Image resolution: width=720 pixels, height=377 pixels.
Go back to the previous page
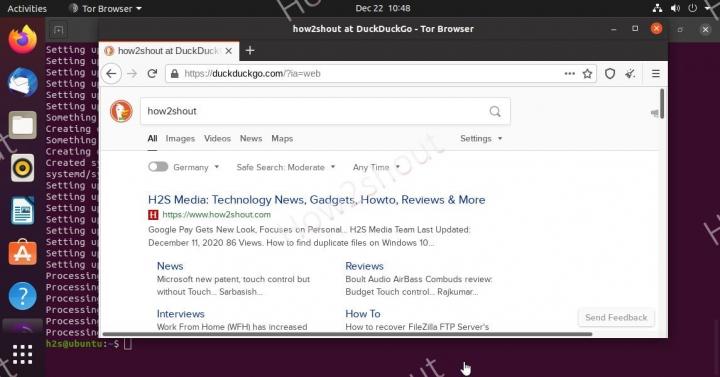coord(111,73)
